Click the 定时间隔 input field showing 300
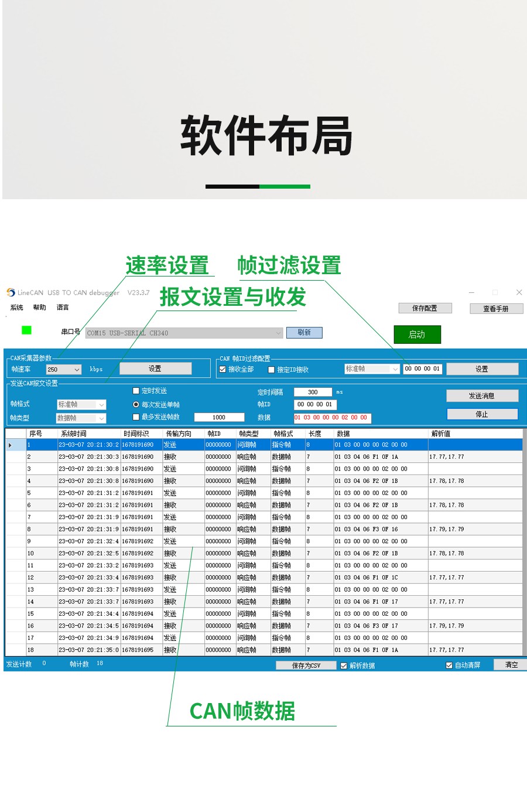527x812 pixels. pyautogui.click(x=313, y=393)
